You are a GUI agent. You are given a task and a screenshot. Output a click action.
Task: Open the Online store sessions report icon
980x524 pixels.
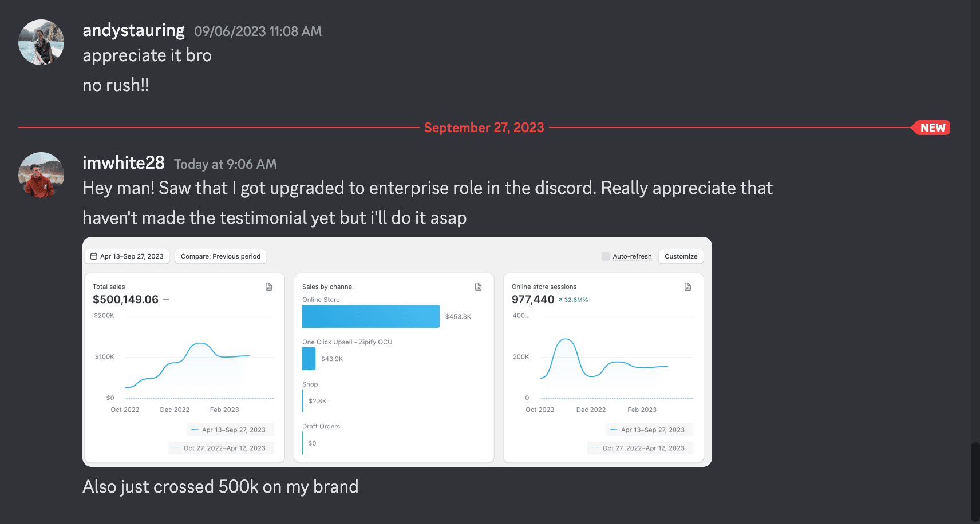point(688,287)
